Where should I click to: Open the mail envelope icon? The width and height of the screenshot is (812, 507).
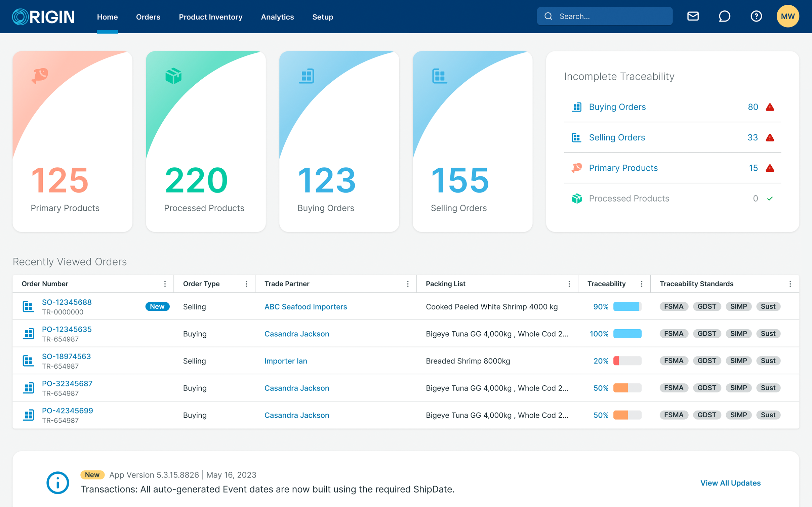693,16
